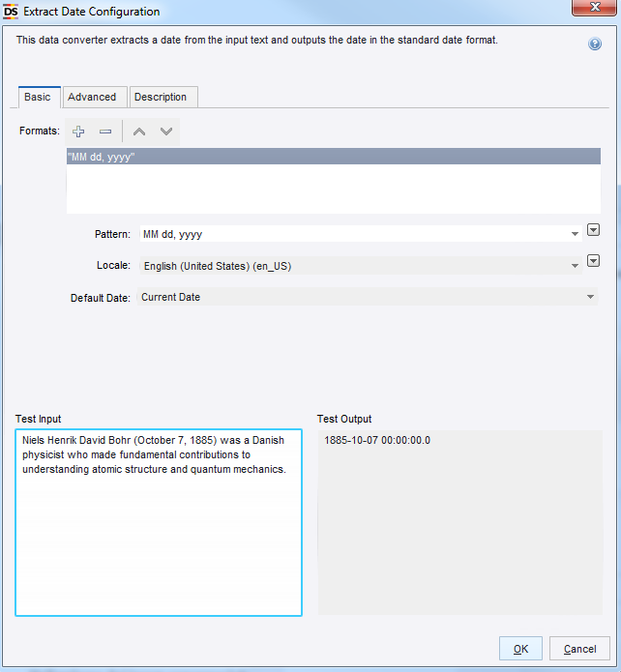Dismiss the dialog with Cancel
The height and width of the screenshot is (672, 621).
pyautogui.click(x=579, y=649)
